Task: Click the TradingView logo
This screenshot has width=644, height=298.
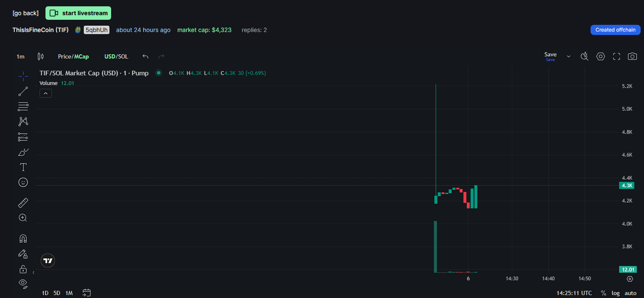Action: (x=48, y=260)
